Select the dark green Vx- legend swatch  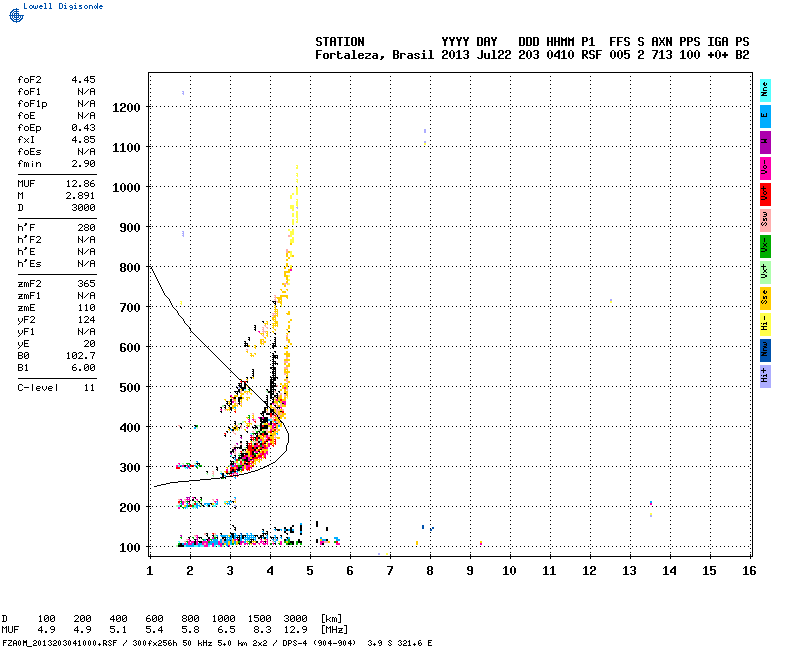765,246
